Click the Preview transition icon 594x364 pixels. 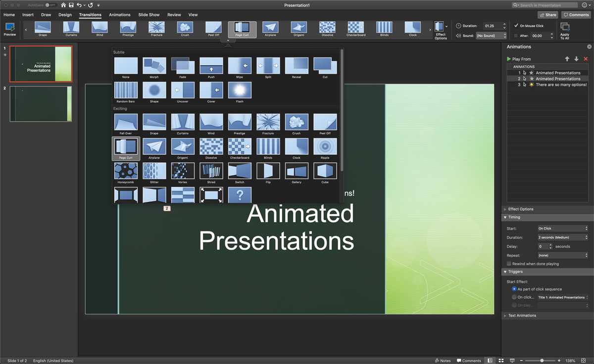pyautogui.click(x=9, y=28)
